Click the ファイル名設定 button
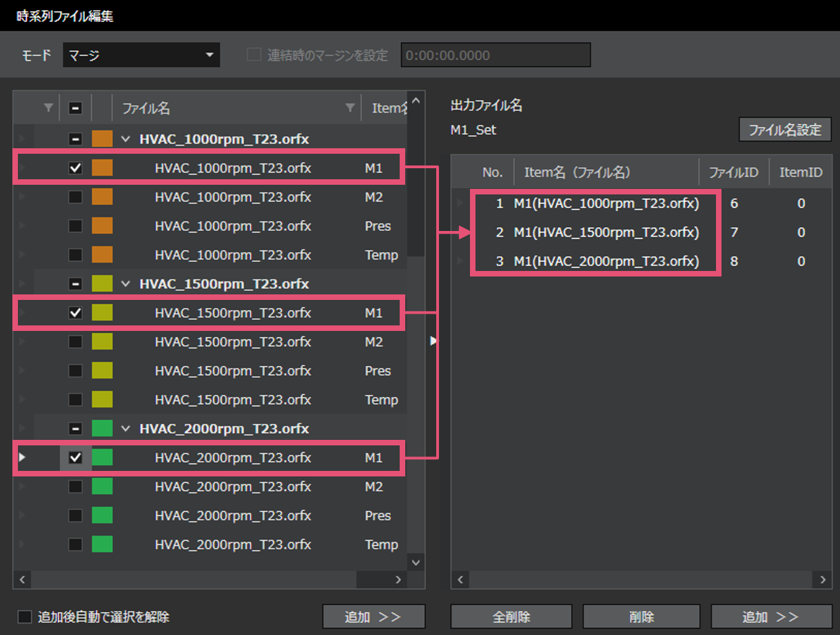This screenshot has height=635, width=840. click(x=785, y=130)
